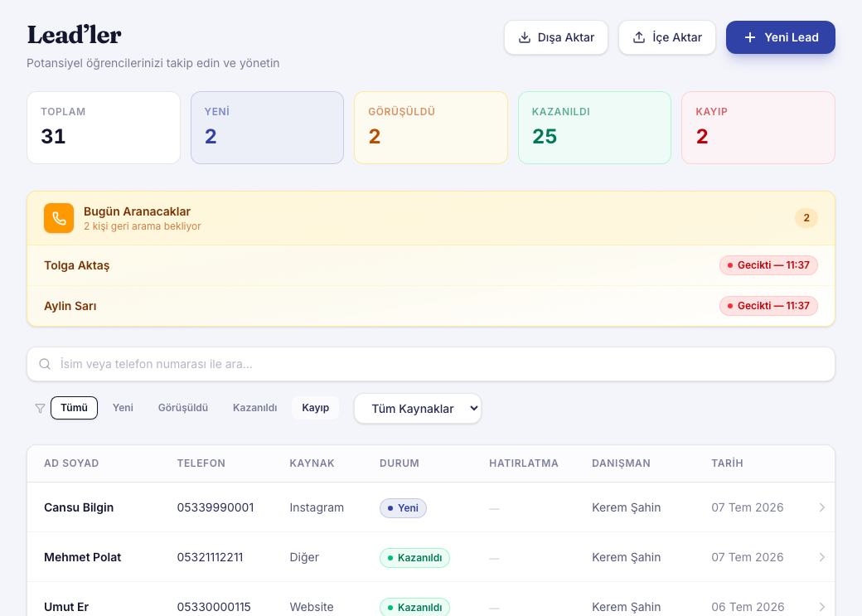This screenshot has height=616, width=862.
Task: Select the Tümü filter tab
Action: [75, 408]
